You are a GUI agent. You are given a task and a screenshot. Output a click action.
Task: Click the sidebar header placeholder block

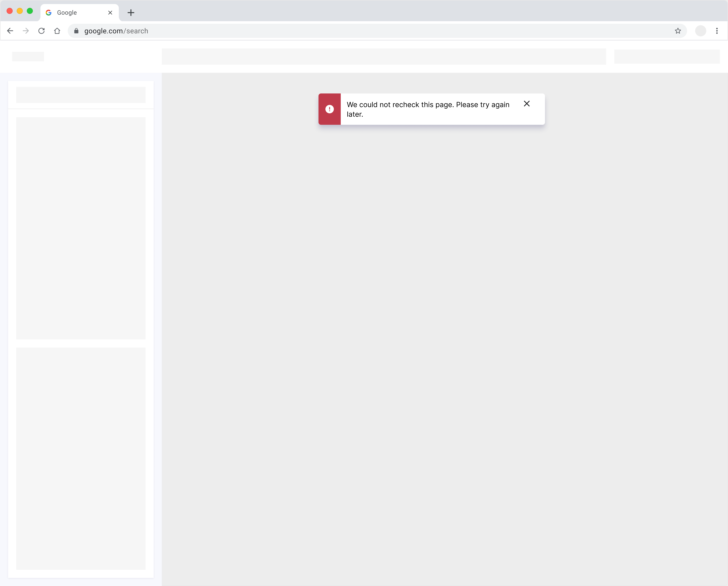(x=81, y=95)
